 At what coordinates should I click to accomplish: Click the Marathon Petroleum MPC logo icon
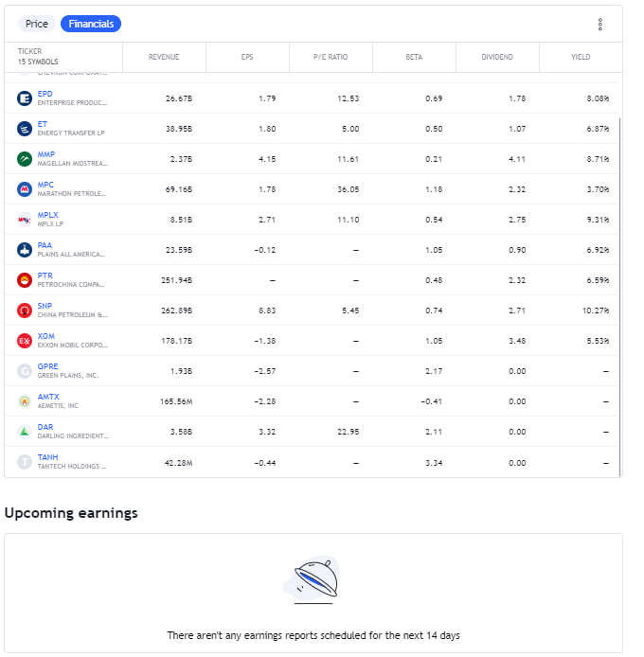25,189
